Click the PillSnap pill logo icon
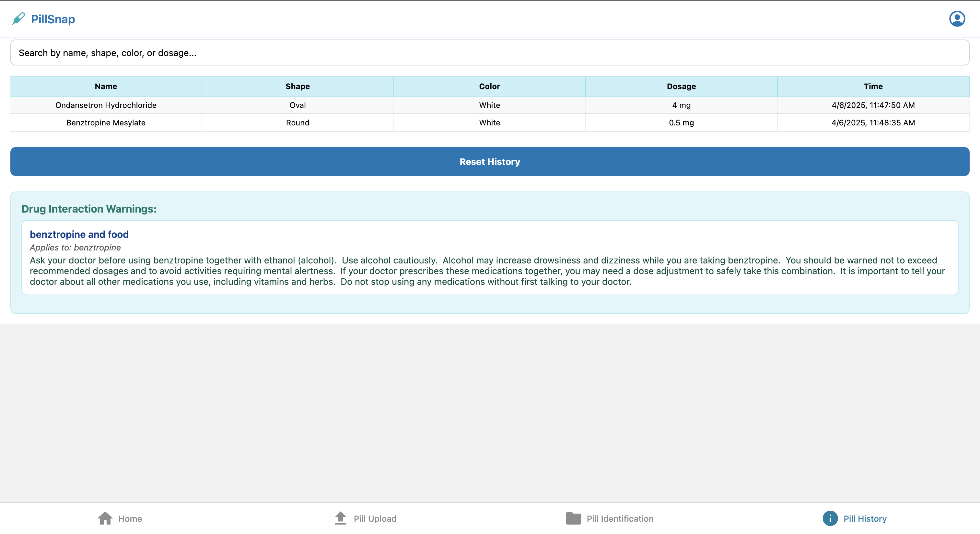This screenshot has height=534, width=980. click(18, 19)
